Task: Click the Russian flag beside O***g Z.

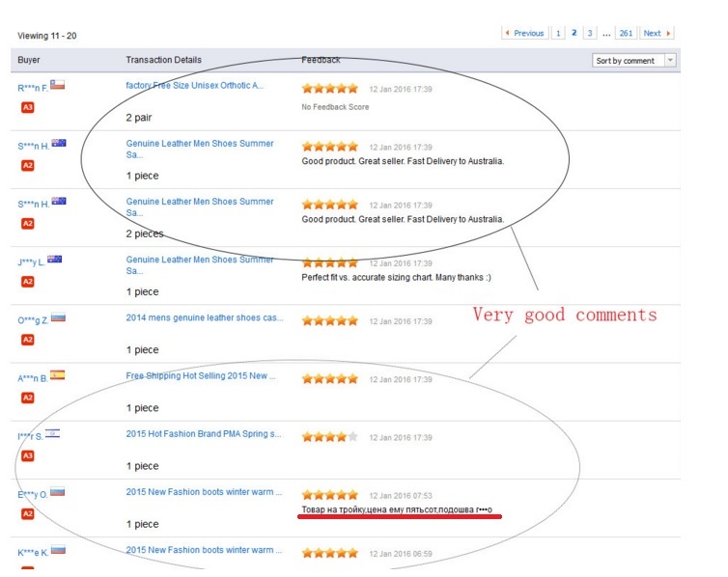Action: 58,317
